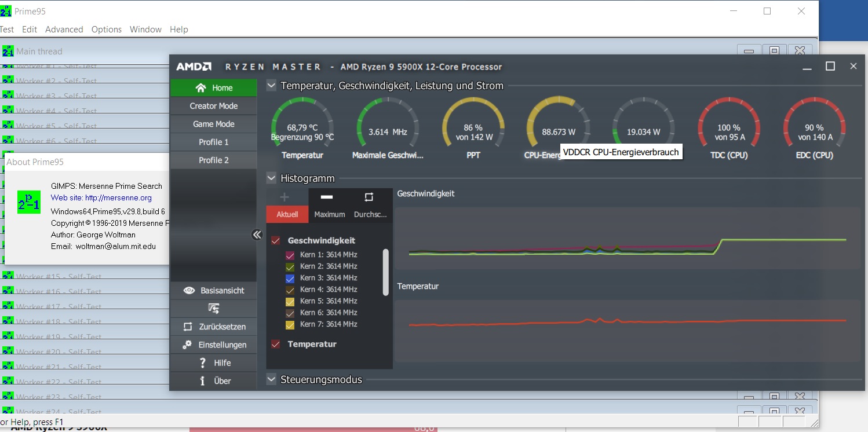Screen dimensions: 868x432
Task: Switch to Game Mode profile
Action: point(213,124)
